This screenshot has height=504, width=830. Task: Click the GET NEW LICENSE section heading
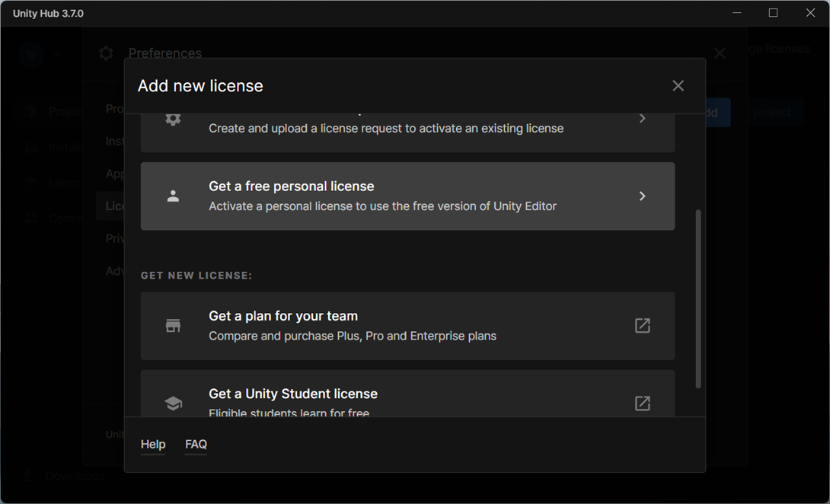pyautogui.click(x=196, y=276)
